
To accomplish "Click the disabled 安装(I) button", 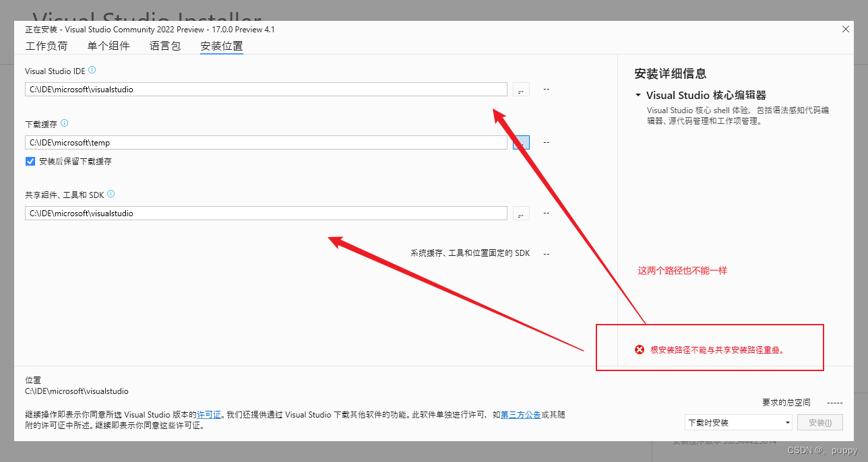I will pyautogui.click(x=819, y=422).
